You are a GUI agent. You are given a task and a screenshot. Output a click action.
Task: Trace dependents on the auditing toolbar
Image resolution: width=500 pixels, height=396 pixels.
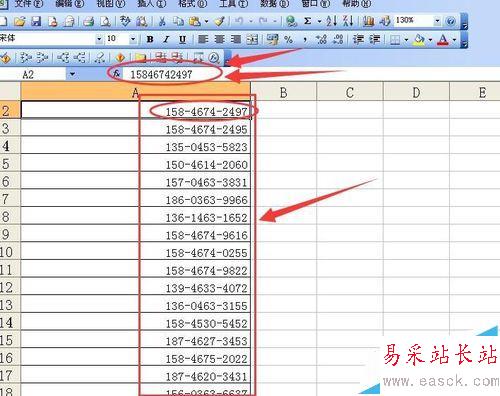(63, 58)
